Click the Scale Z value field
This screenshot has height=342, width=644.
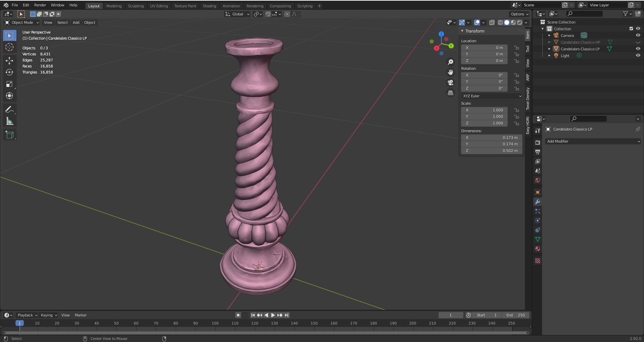[484, 123]
